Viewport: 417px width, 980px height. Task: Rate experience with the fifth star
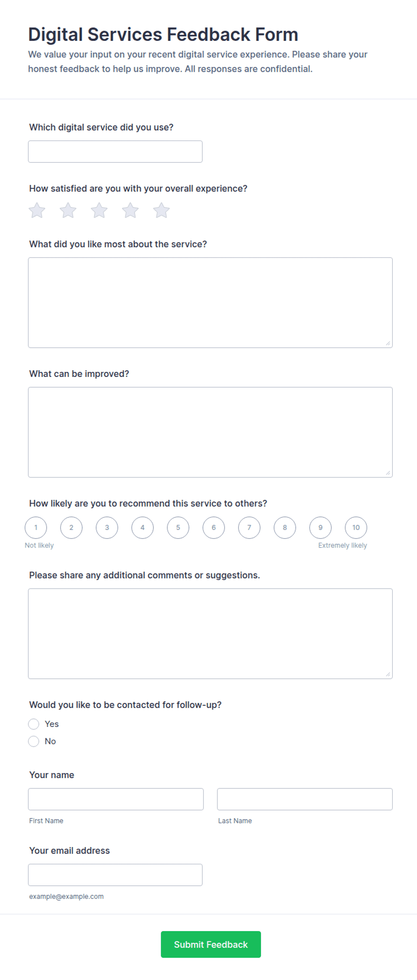point(161,210)
